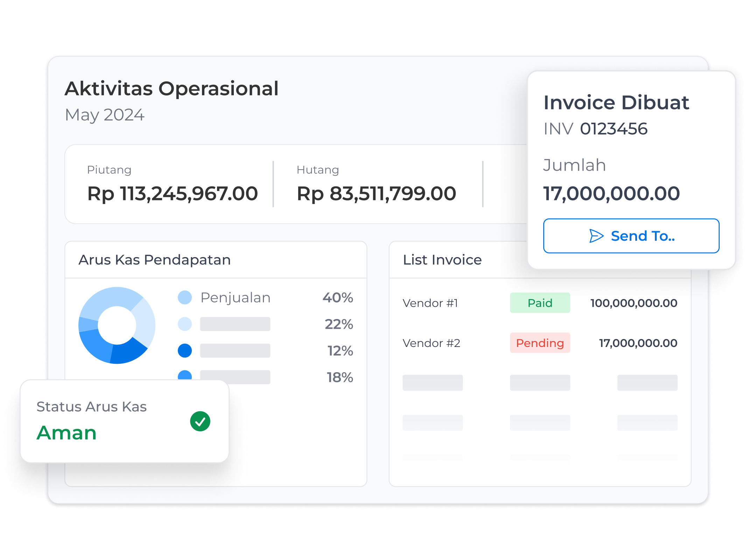The height and width of the screenshot is (560, 748).
Task: Click the Arus Kas Pendapatan header
Action: pos(154,260)
